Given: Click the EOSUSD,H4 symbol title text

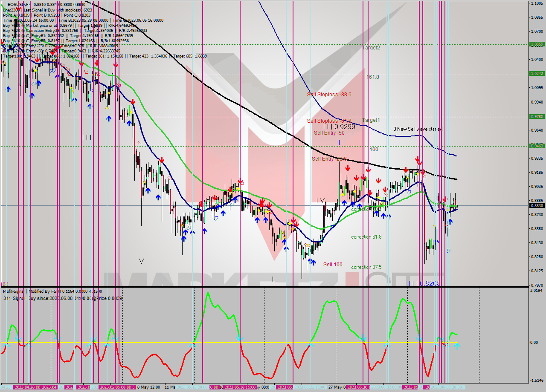Looking at the screenshot, I should (19, 4).
